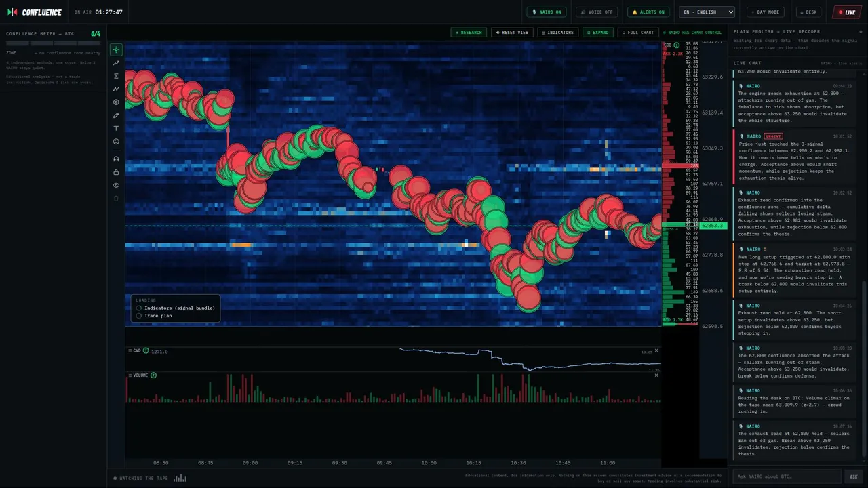Screen dimensions: 868x488
Task: Open the EN - ENGLISH language dropdown
Action: [707, 12]
